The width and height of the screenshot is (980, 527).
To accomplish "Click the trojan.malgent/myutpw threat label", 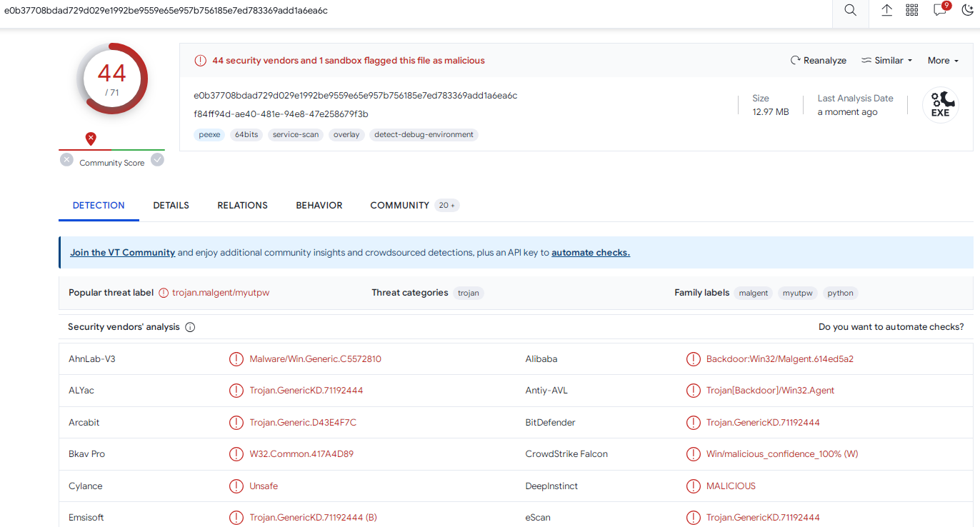I will (x=221, y=293).
